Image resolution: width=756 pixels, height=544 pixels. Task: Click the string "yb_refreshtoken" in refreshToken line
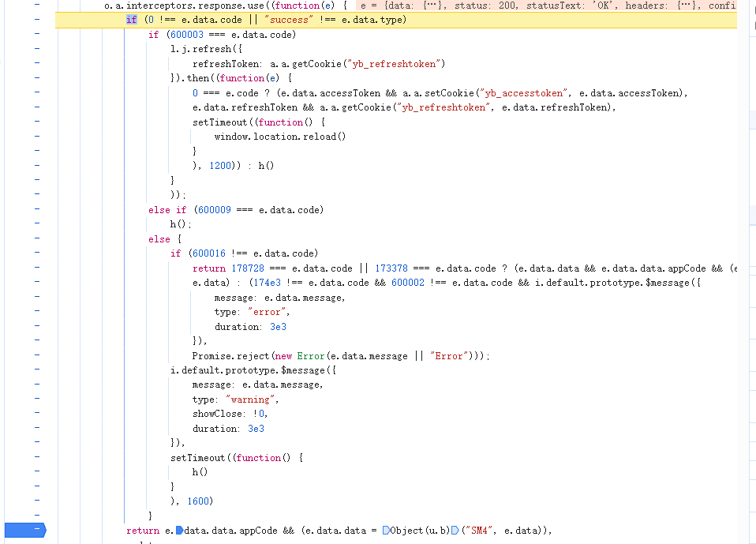click(x=394, y=64)
